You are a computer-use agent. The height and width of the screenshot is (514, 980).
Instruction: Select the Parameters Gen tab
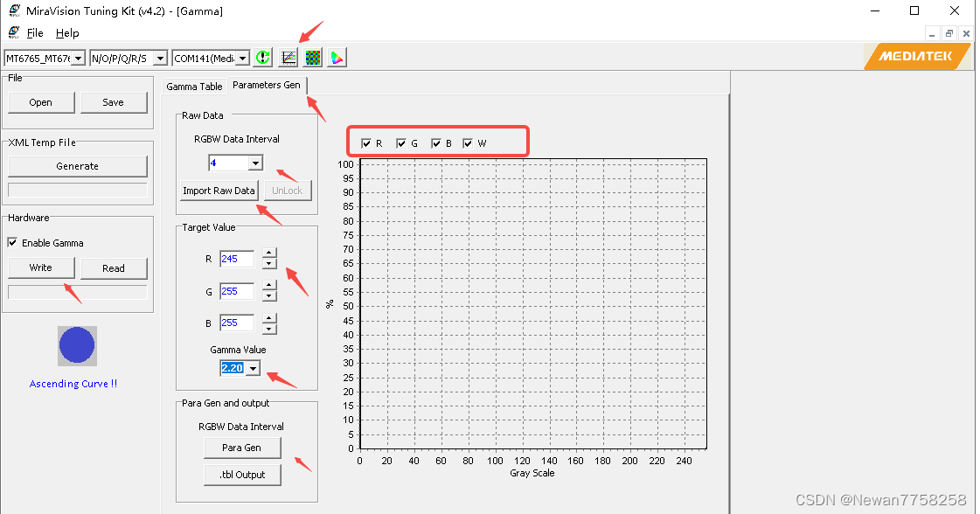point(267,85)
